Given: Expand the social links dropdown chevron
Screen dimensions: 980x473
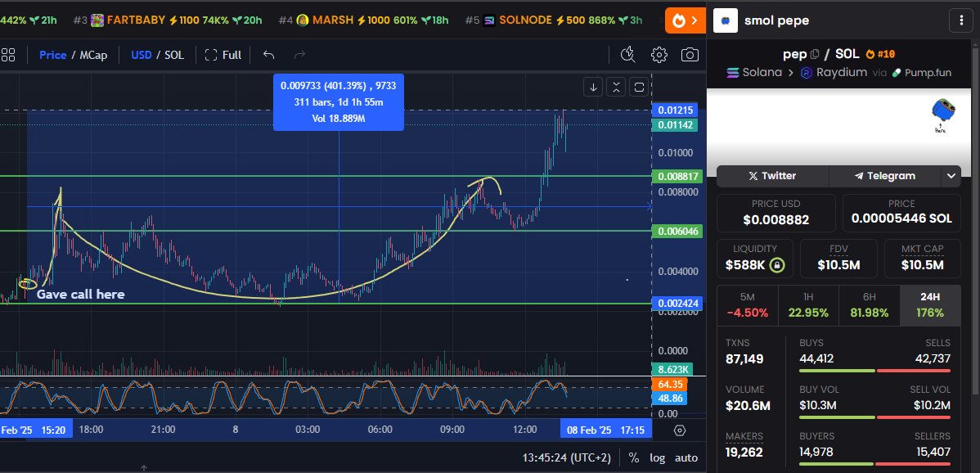Looking at the screenshot, I should click(951, 176).
